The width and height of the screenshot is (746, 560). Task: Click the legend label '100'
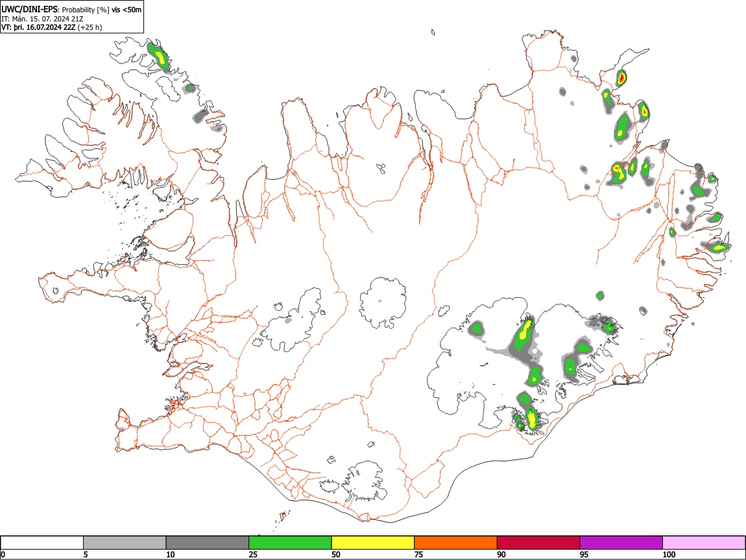point(669,554)
